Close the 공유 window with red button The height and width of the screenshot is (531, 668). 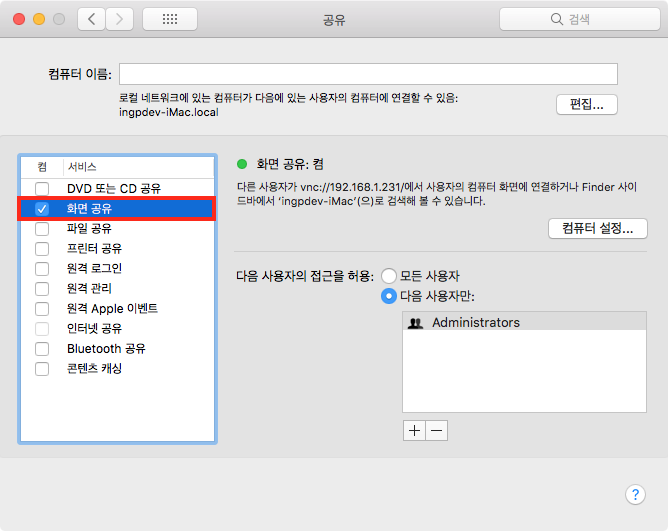point(19,19)
